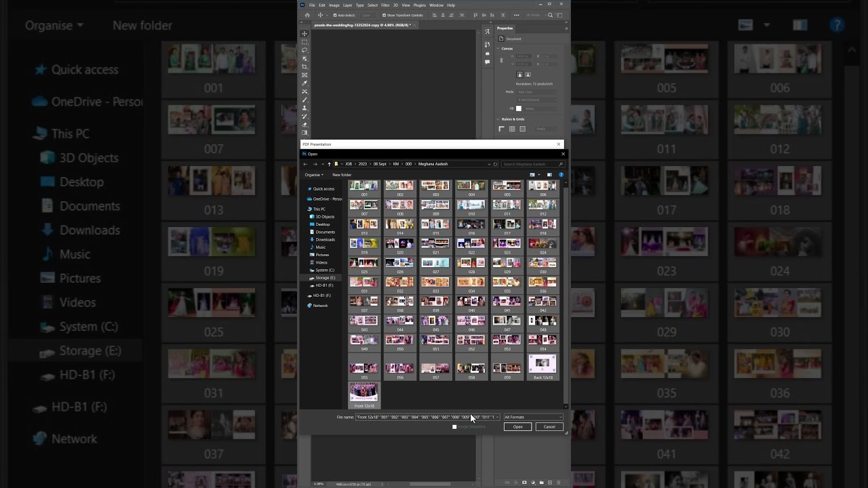Select the Gradient tool
Screen dimensions: 868x488
[x=304, y=133]
